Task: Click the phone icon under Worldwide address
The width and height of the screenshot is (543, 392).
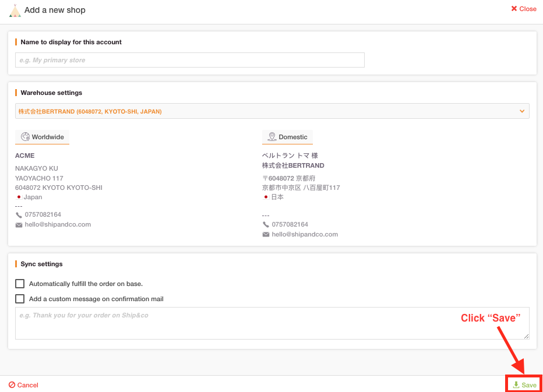Action: coord(19,215)
